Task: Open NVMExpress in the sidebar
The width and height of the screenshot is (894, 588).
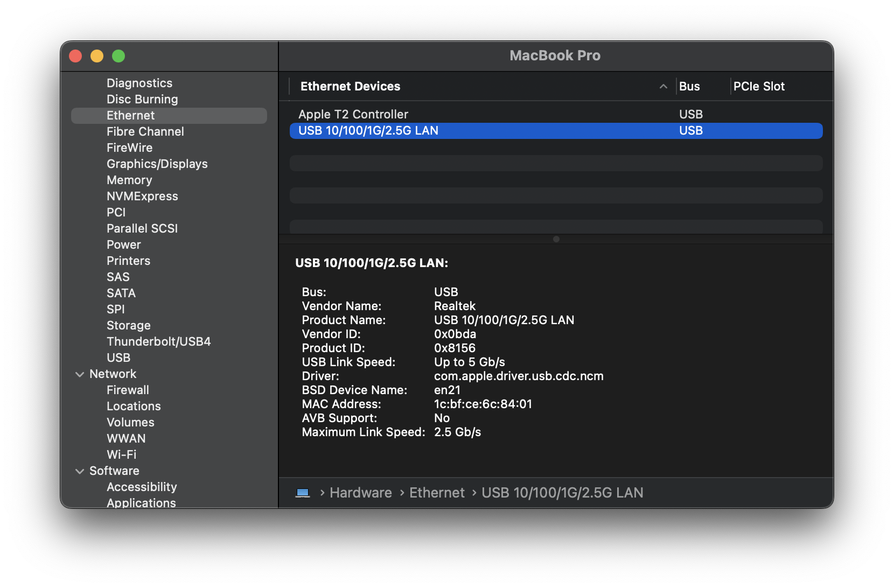Action: click(x=142, y=196)
